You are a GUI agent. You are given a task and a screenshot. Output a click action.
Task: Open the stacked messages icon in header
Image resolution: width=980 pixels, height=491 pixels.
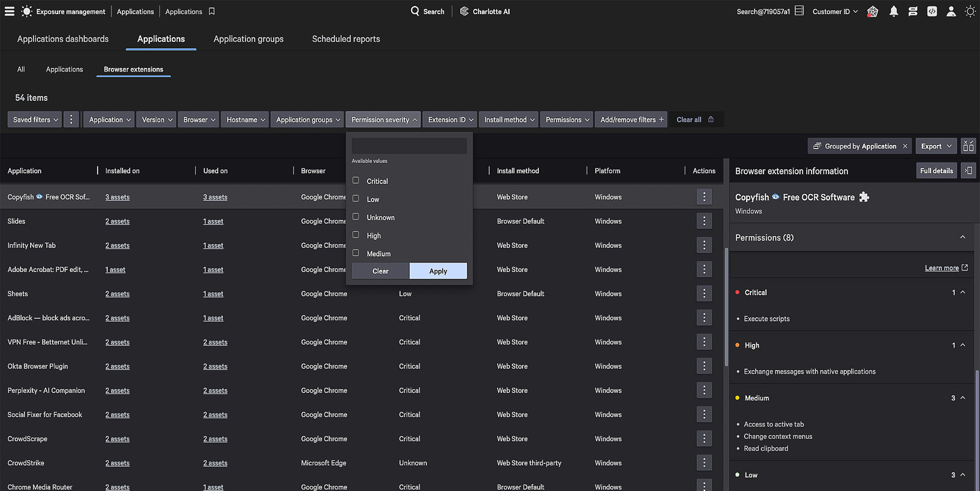(913, 11)
